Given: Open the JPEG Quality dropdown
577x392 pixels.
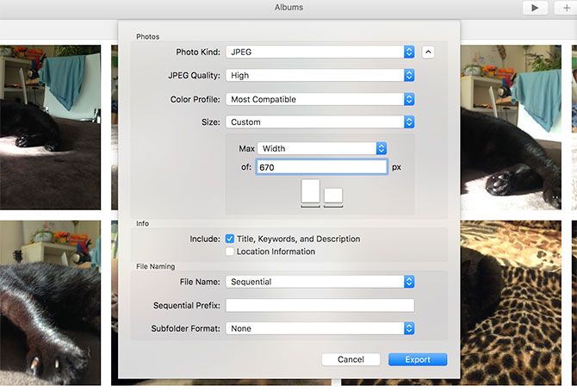Looking at the screenshot, I should [320, 76].
